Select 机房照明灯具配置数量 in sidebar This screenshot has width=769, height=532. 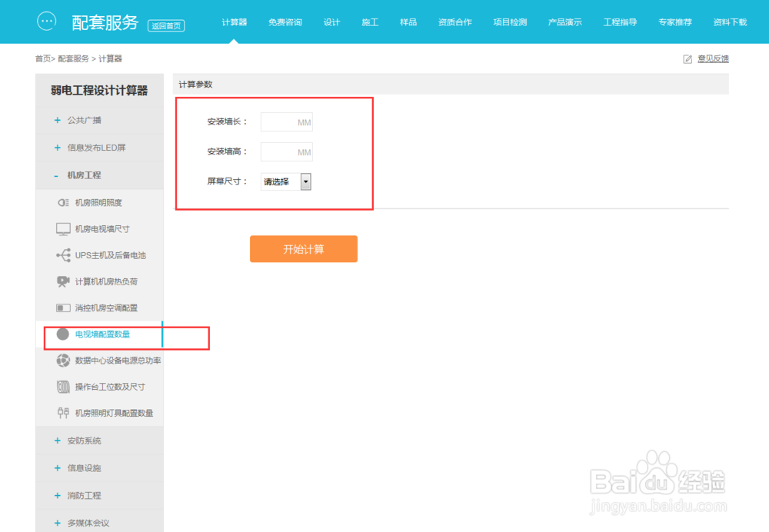115,413
